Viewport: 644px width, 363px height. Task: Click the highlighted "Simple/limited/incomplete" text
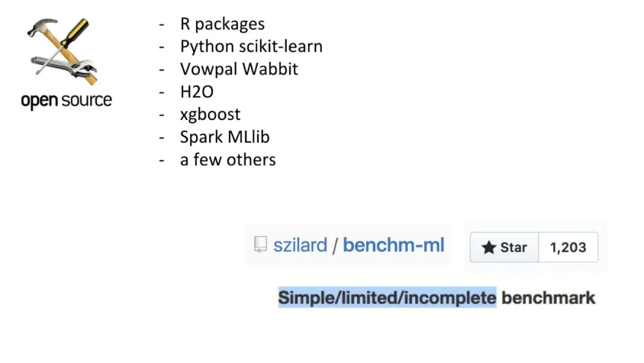[x=387, y=297]
